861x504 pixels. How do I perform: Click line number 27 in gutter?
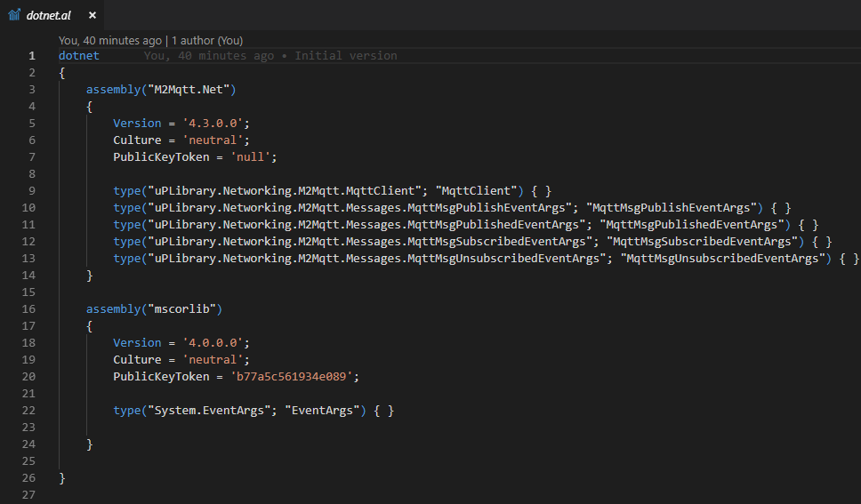coord(28,494)
